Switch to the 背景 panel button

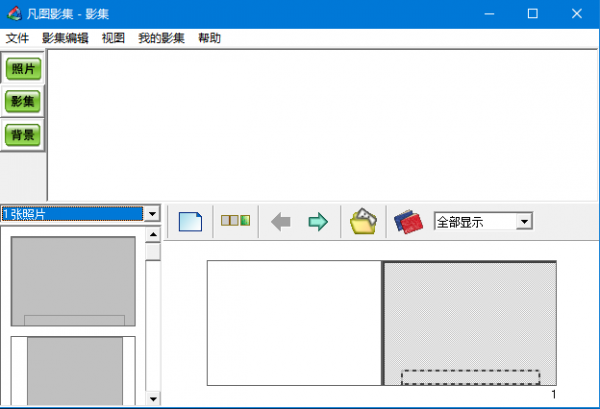point(23,135)
